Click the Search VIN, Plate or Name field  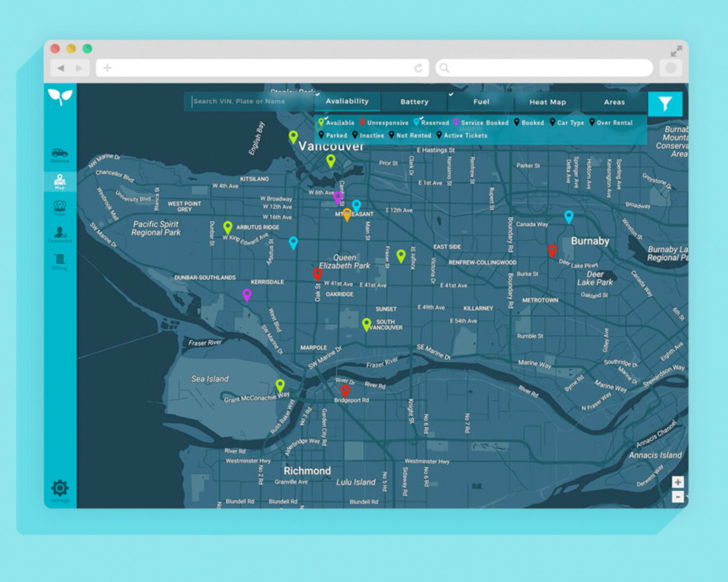coord(250,101)
